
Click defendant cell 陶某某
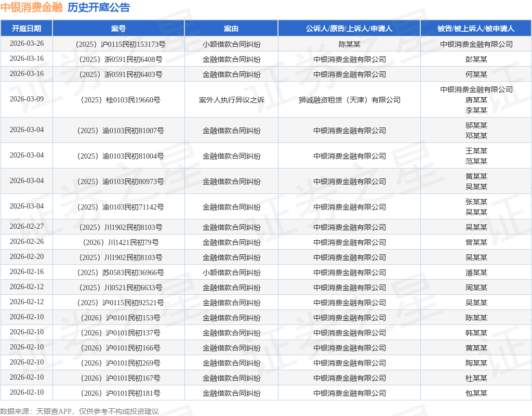[476, 363]
